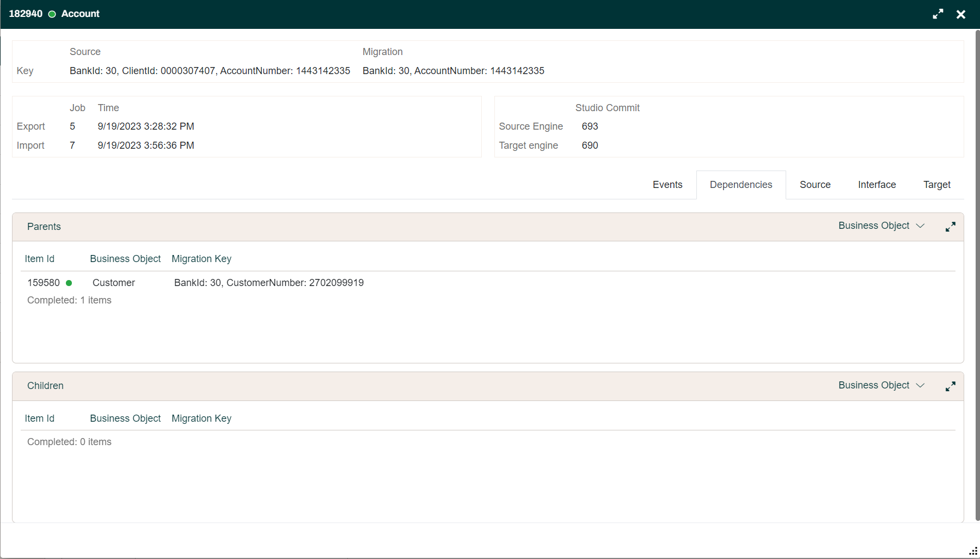This screenshot has height=559, width=980.
Task: Click the Completed: 1 items label
Action: click(69, 300)
